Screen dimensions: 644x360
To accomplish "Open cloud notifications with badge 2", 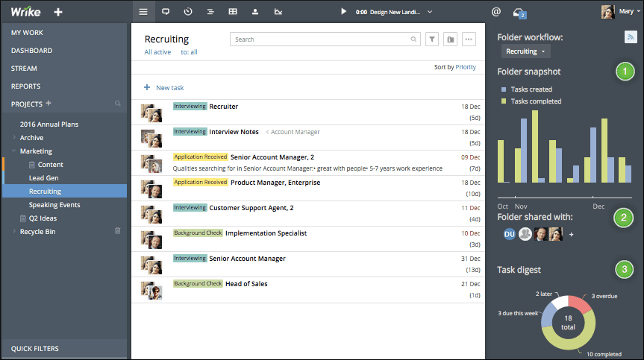I will coord(519,13).
